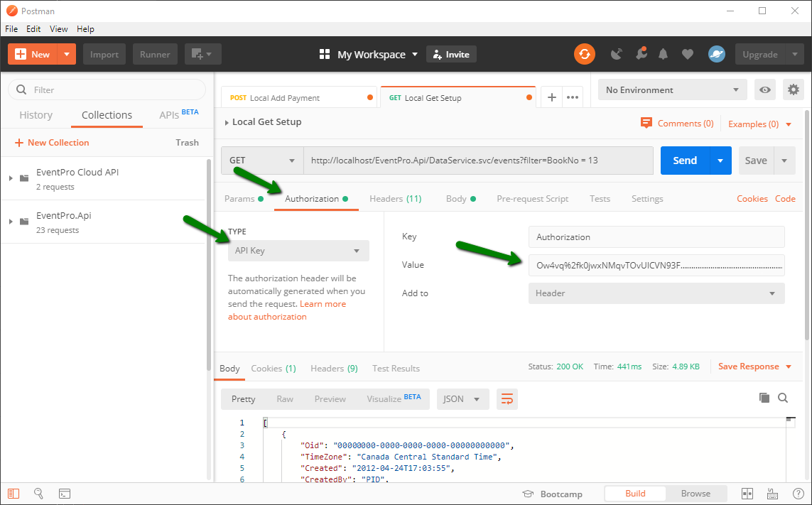This screenshot has width=812, height=505.
Task: Open the JSON format dropdown
Action: tap(463, 399)
